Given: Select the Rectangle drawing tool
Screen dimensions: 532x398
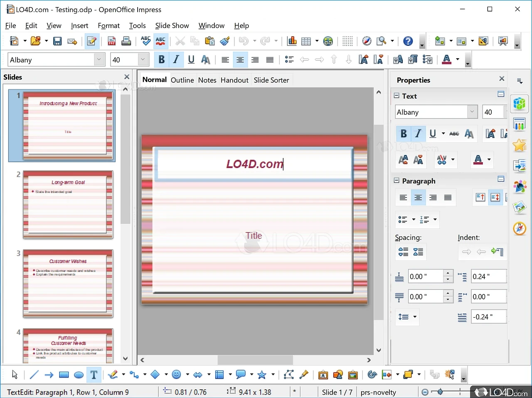Looking at the screenshot, I should click(64, 375).
